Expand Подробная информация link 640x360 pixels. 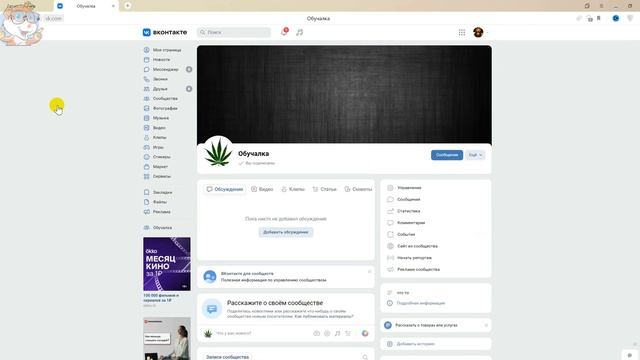tap(421, 303)
